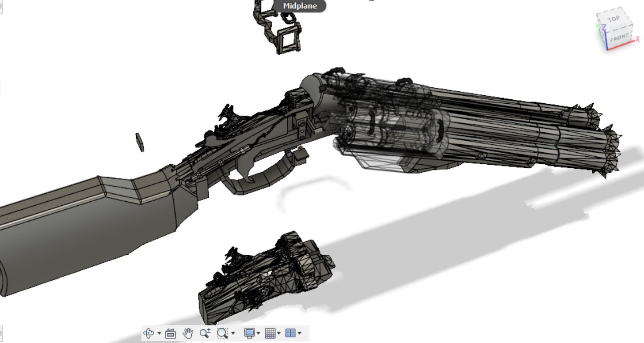Viewport: 644px width, 343px height.
Task: Open Grid and Snaps icon
Action: point(270,333)
